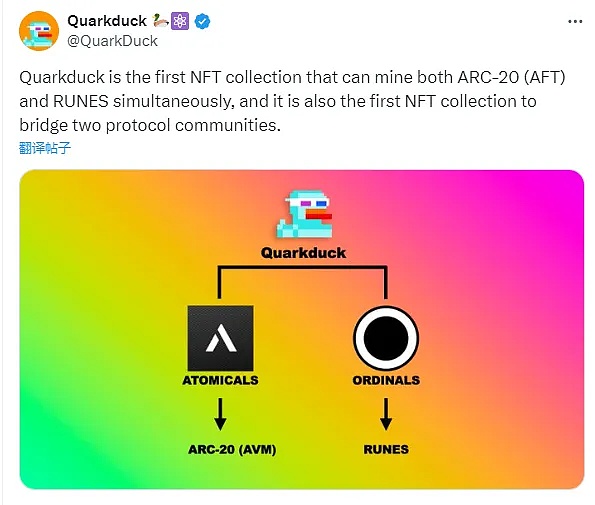Click the Atomicals black square logo

tap(220, 338)
